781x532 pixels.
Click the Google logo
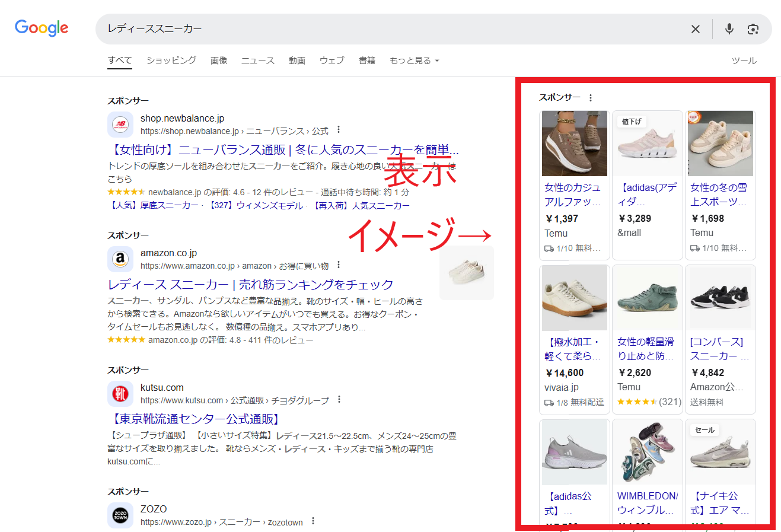42,28
